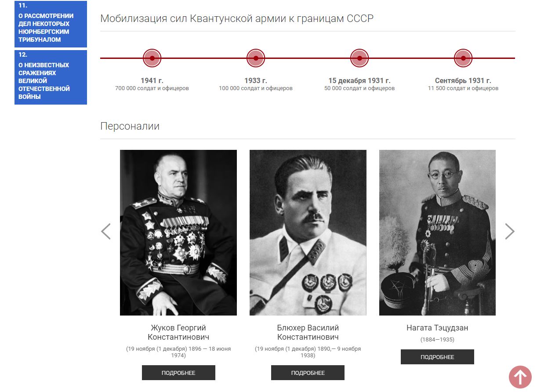The width and height of the screenshot is (537, 392).
Task: Click Подробнее under Жуков Георгий Константинович
Action: pyautogui.click(x=178, y=373)
